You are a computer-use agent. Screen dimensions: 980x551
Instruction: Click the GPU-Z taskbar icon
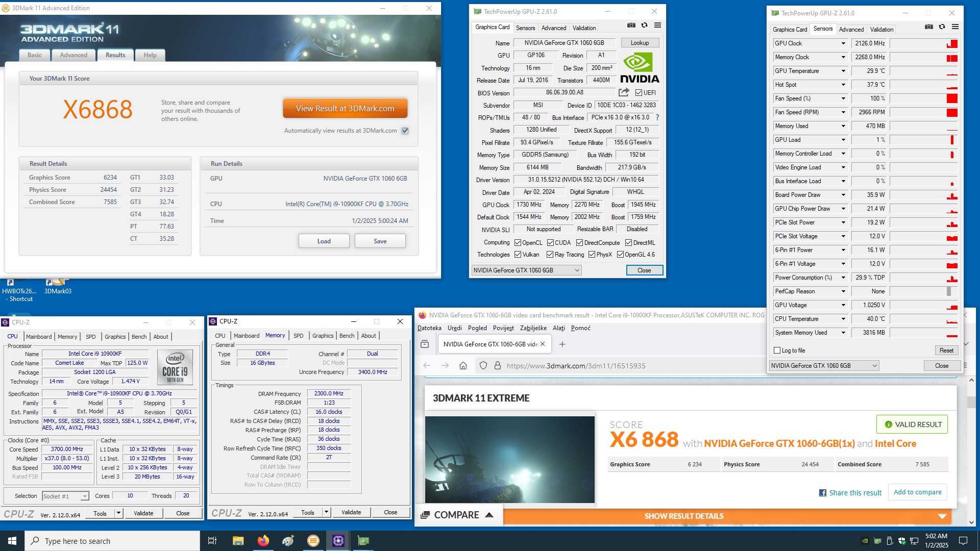pos(363,541)
